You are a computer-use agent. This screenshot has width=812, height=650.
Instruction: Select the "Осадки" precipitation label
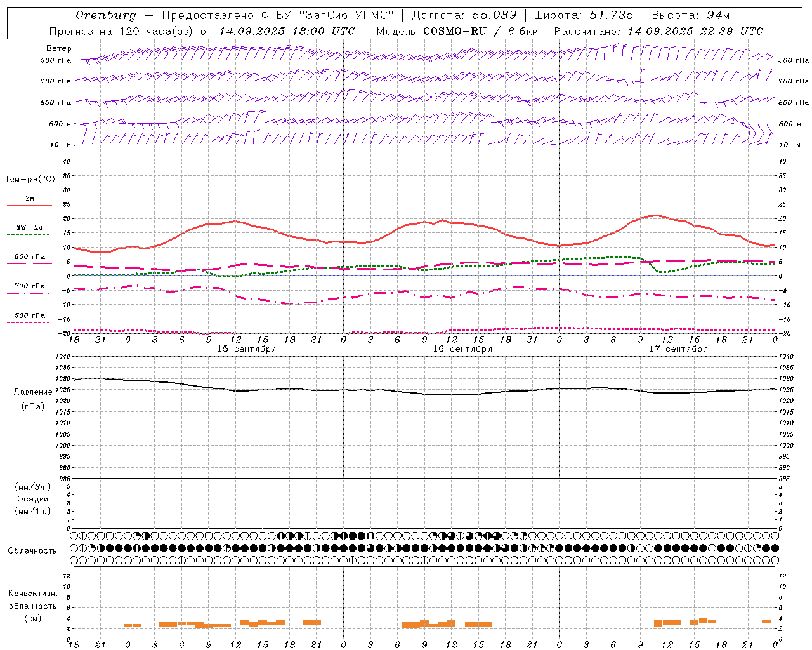(32, 500)
